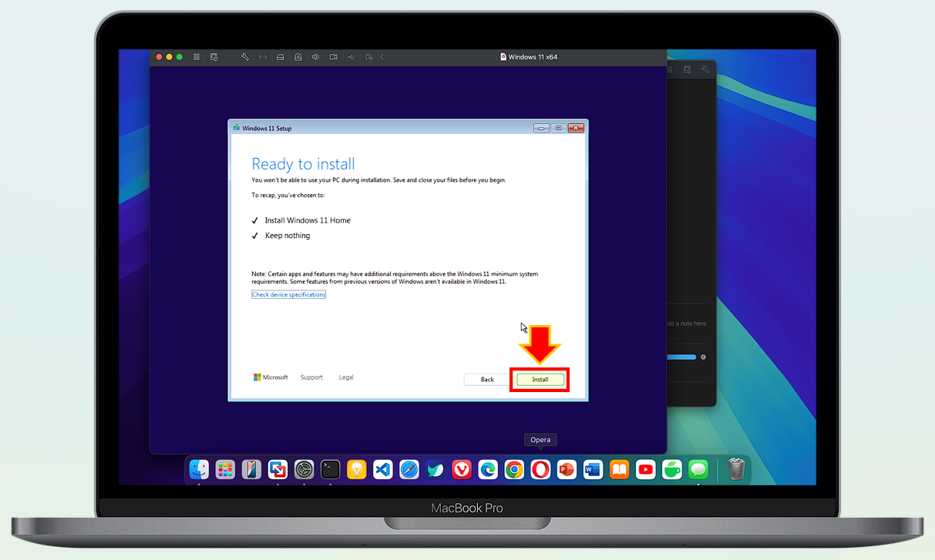Viewport: 935px width, 560px height.
Task: Open the Trash in the Dock
Action: [x=736, y=469]
